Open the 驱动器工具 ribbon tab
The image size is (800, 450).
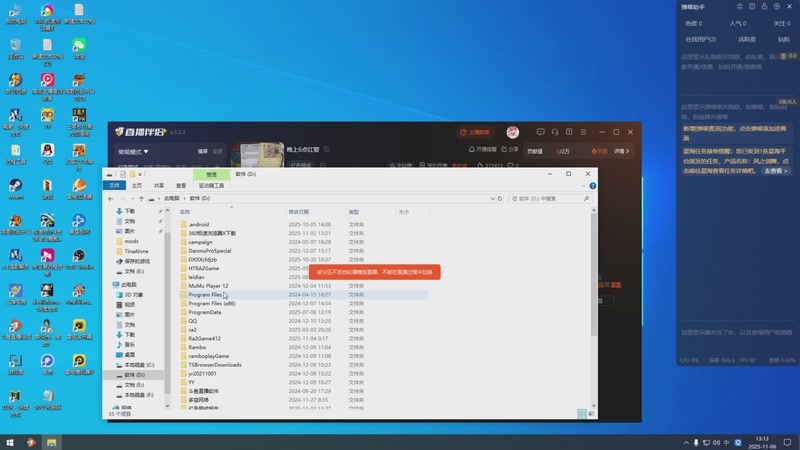pos(211,186)
